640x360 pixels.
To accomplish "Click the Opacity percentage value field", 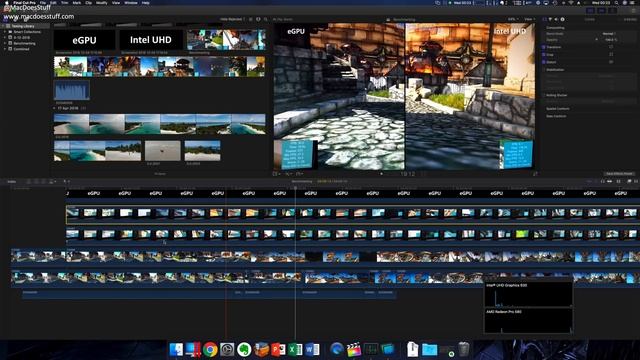I will coord(611,40).
